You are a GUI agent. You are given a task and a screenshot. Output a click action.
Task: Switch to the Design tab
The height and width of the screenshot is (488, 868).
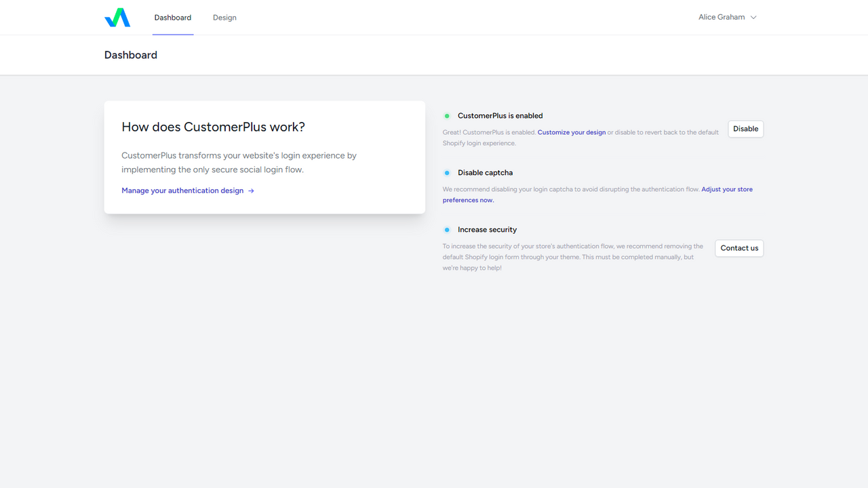pyautogui.click(x=224, y=17)
